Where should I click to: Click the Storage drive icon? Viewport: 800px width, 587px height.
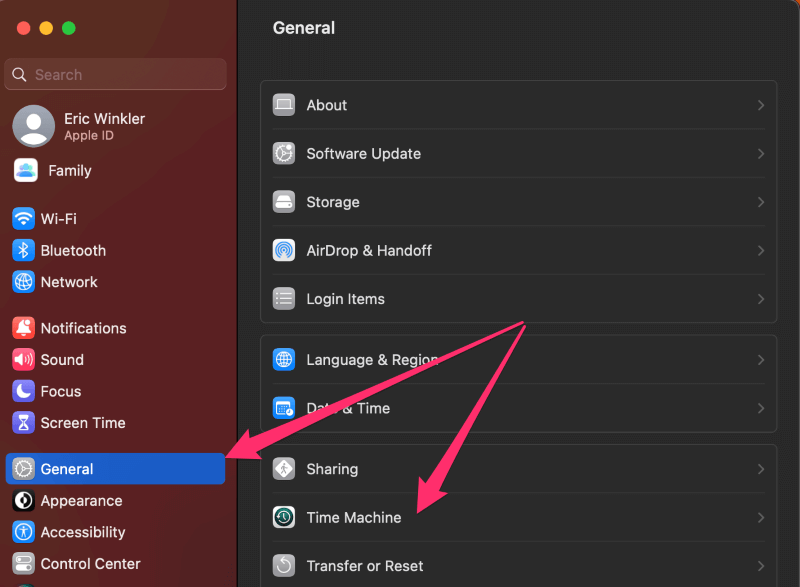284,202
